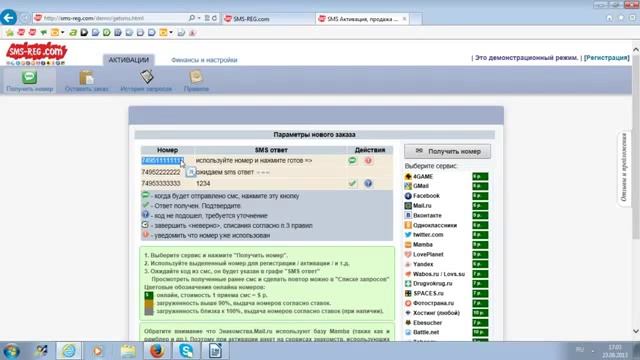This screenshot has height=360, width=640.
Task: Follow the Регистрация link
Action: pyautogui.click(x=607, y=58)
